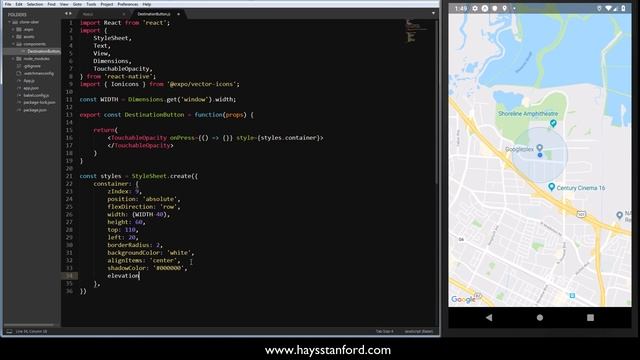Collapse the components folder

pyautogui.click(x=13, y=44)
